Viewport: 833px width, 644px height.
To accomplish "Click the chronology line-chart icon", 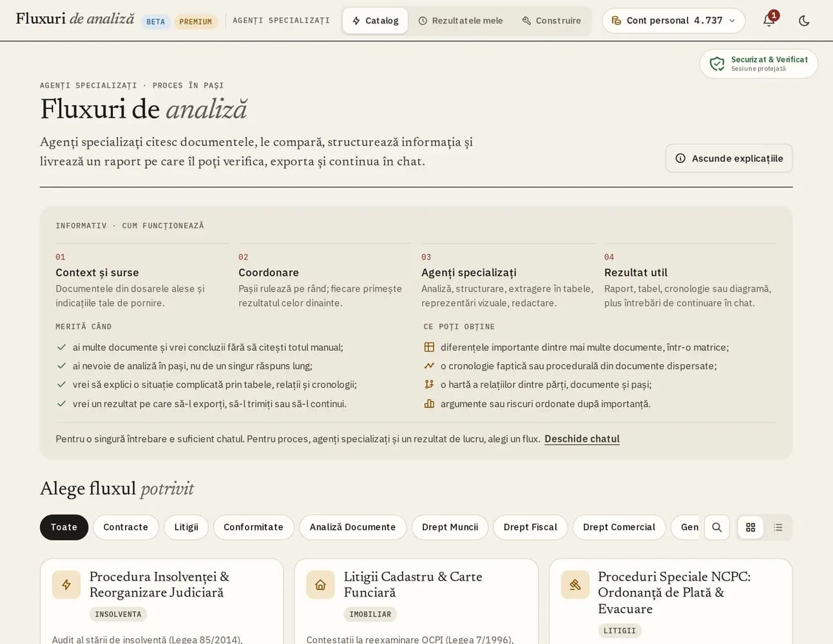I will [x=429, y=366].
